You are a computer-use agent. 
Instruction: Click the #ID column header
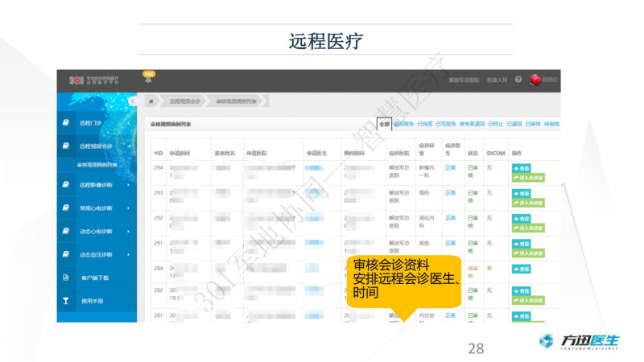click(x=159, y=153)
